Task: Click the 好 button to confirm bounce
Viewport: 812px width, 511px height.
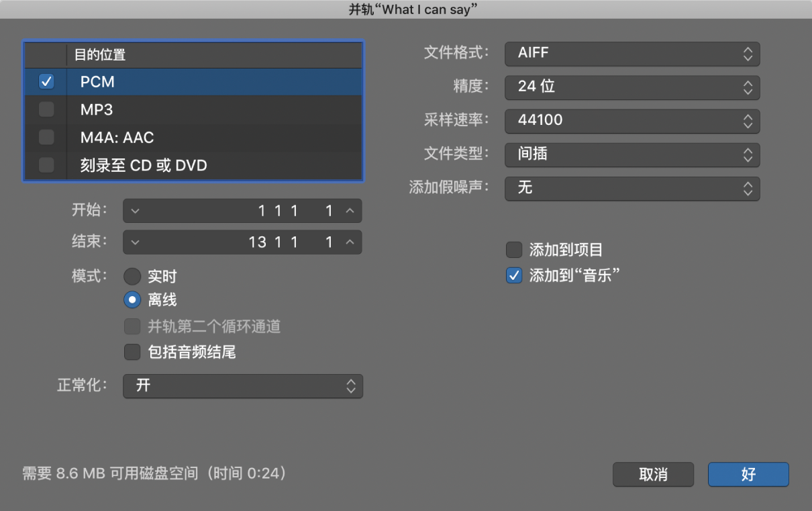Action: click(x=748, y=474)
